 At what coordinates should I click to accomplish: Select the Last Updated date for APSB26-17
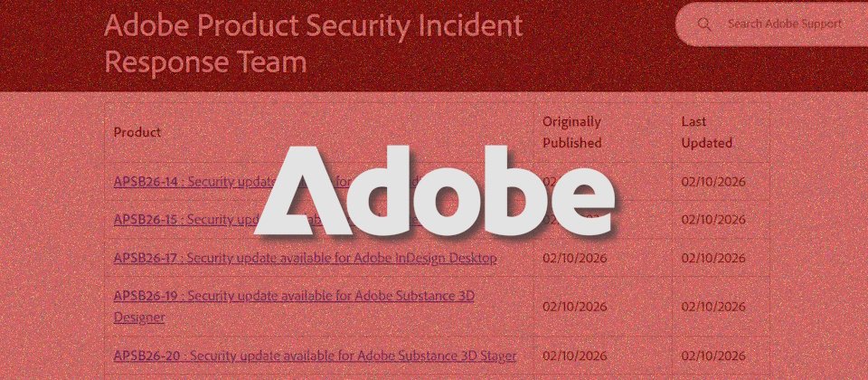click(713, 258)
